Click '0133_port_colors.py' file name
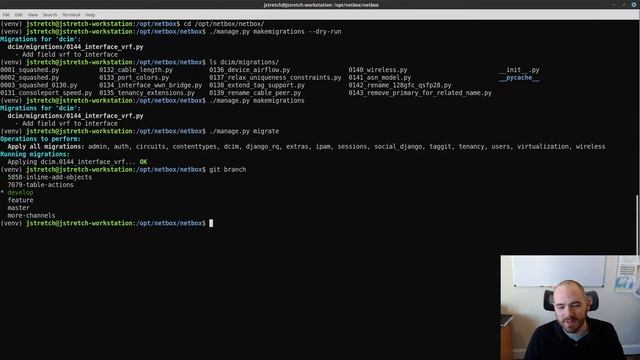The image size is (640, 360). click(x=134, y=78)
